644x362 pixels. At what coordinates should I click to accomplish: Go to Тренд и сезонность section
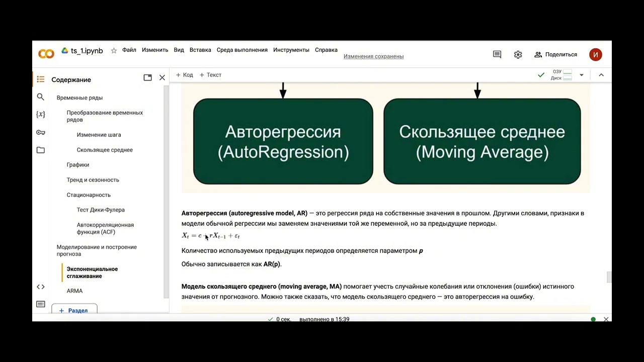tap(93, 180)
